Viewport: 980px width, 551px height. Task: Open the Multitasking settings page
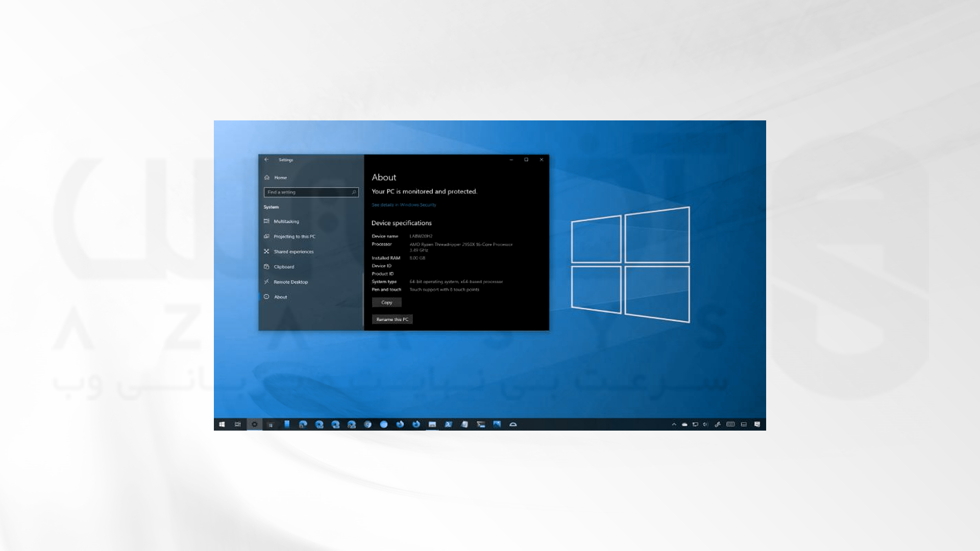tap(282, 221)
